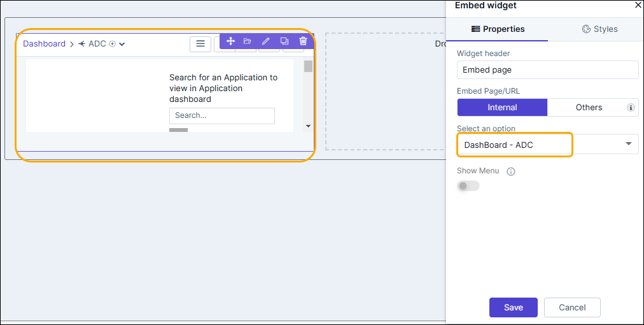
Task: Click the 'Embed Page/URL' label
Action: coord(488,91)
